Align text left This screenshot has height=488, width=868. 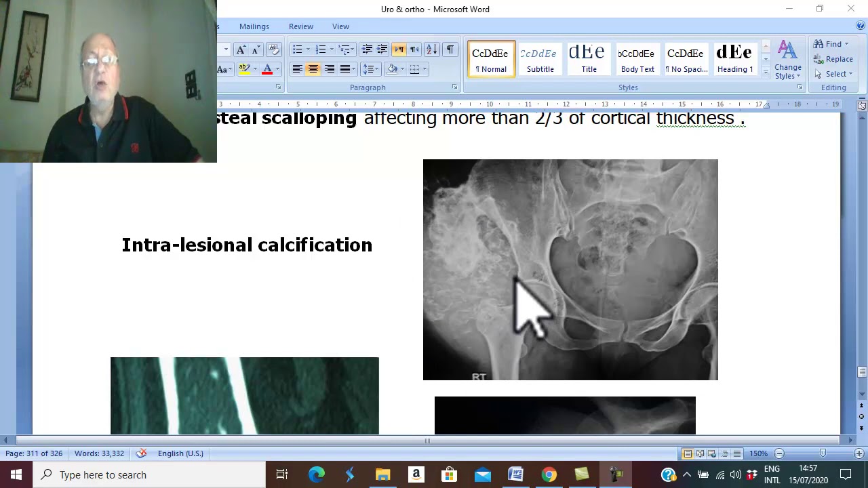(x=297, y=69)
